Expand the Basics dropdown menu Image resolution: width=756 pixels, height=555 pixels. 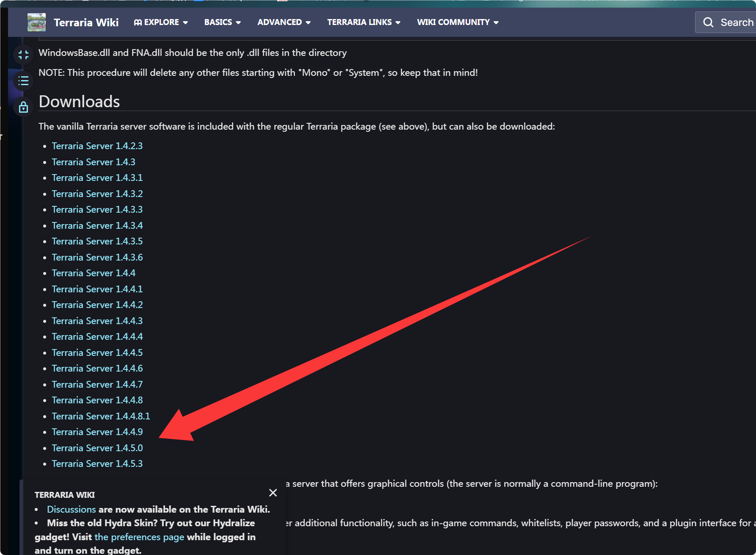223,22
